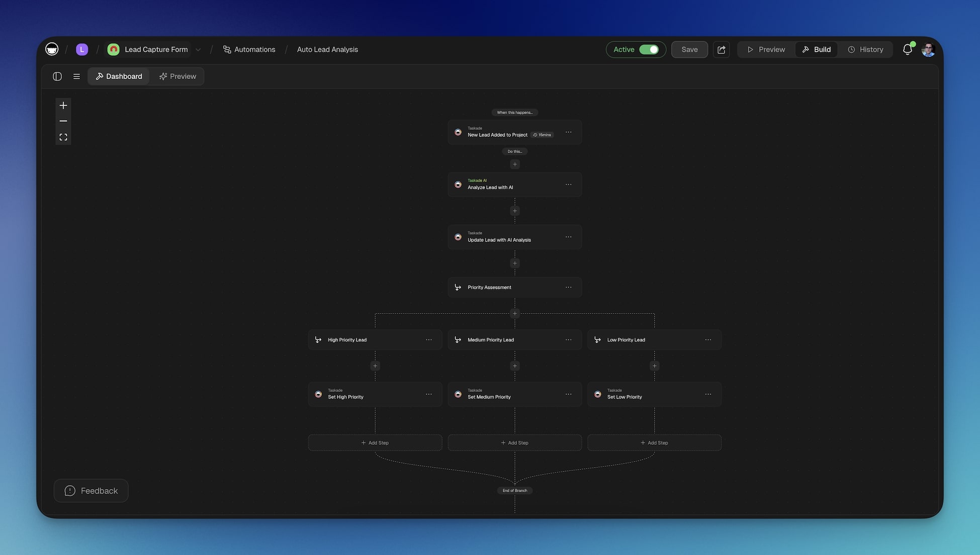Click the notification bell icon
This screenshot has width=980, height=555.
[x=907, y=49]
